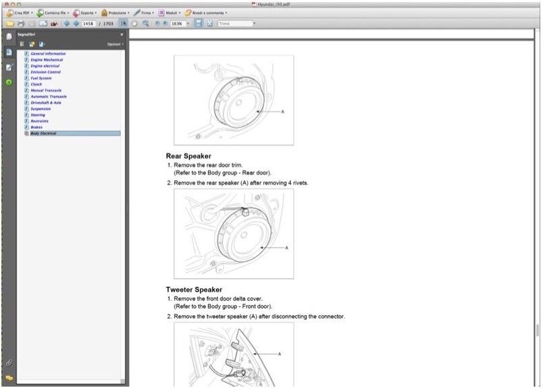
Task: Expand current bookmark icon in panel
Action: click(42, 44)
